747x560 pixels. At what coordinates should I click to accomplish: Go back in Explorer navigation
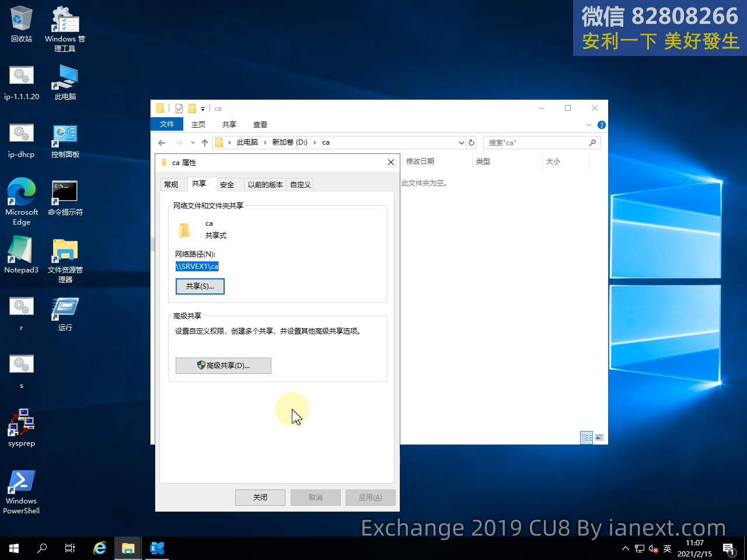[x=162, y=142]
